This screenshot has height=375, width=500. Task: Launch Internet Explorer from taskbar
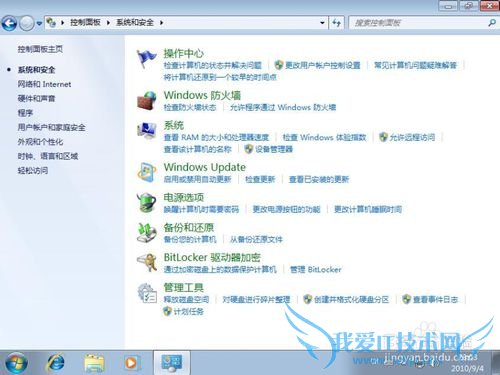pos(55,362)
